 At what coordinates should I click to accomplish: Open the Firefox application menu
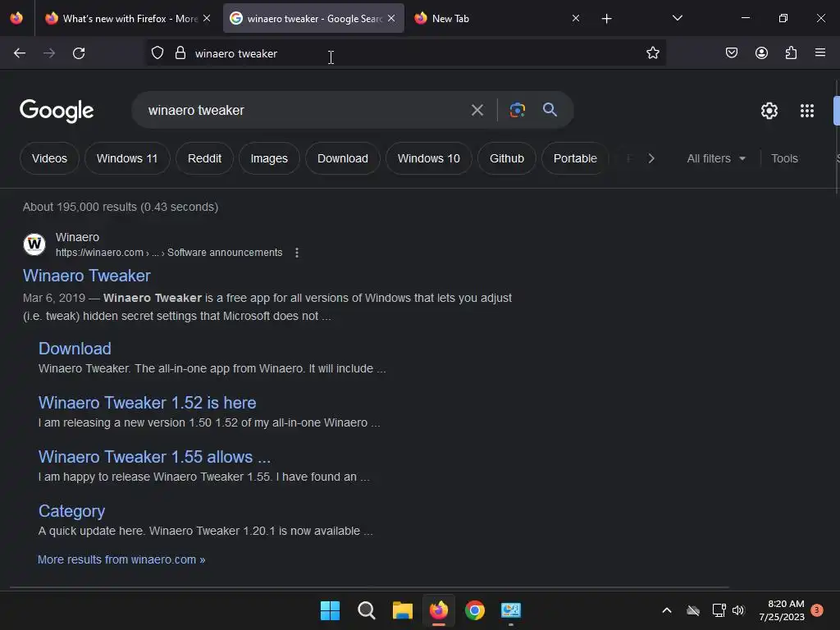click(820, 53)
